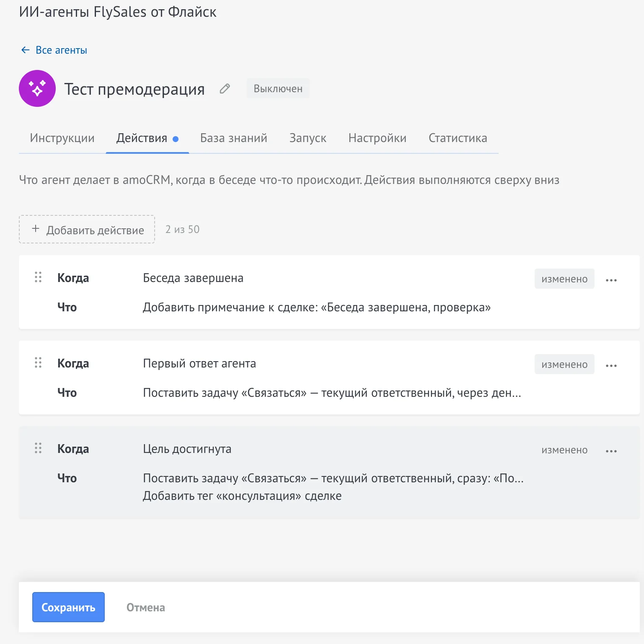
Task: Click the Добавить действие button
Action: (x=87, y=229)
